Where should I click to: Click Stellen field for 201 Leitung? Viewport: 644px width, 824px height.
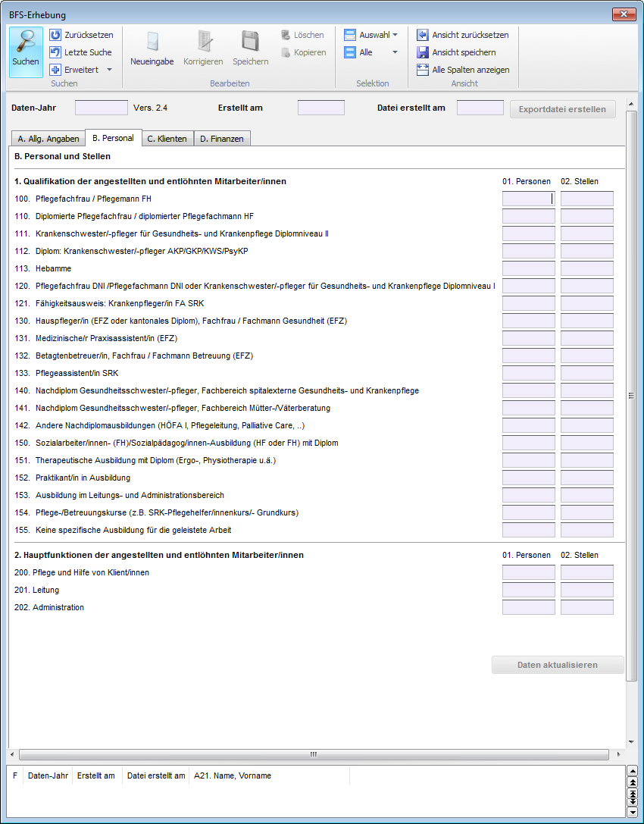[x=586, y=590]
